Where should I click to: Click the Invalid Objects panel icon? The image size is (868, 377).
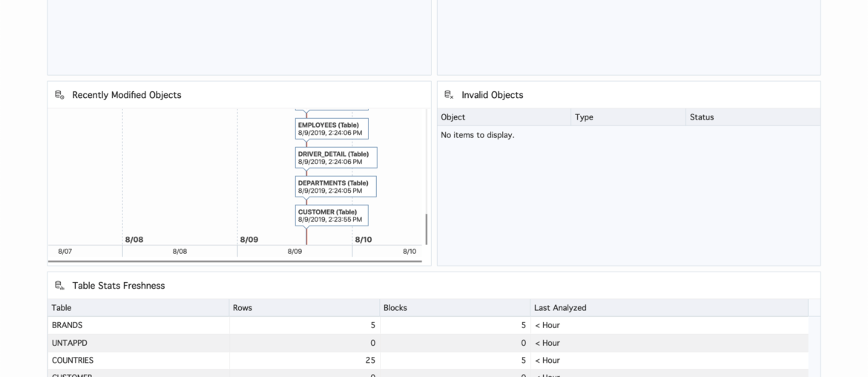click(449, 95)
